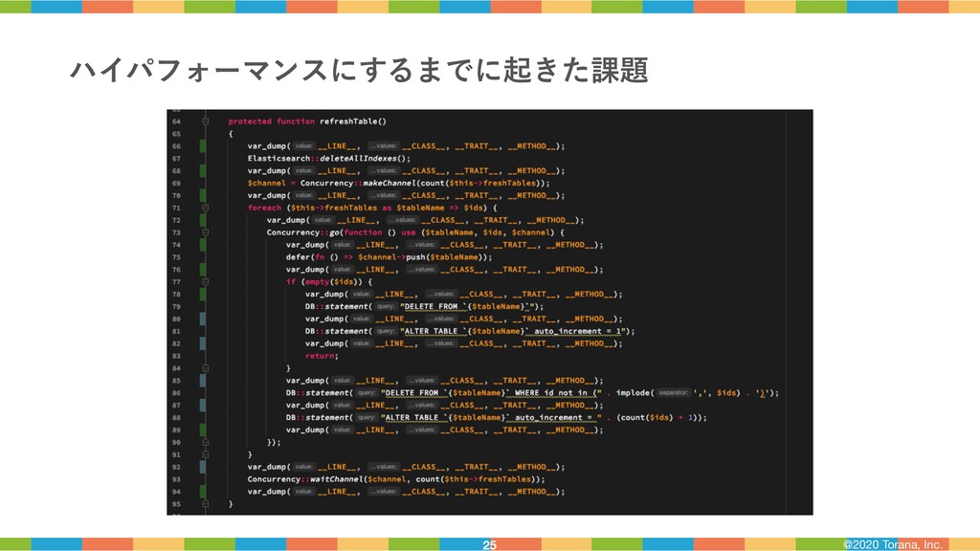The width and height of the screenshot is (980, 551).
Task: Click the fold end marker on line 91
Action: pyautogui.click(x=205, y=454)
